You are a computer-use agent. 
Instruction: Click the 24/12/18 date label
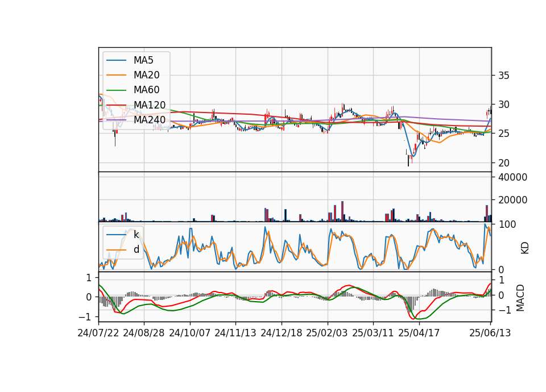pyautogui.click(x=282, y=333)
